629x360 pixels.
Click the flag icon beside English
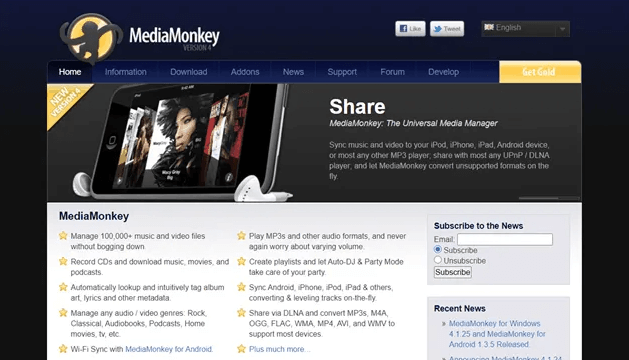[x=489, y=27]
